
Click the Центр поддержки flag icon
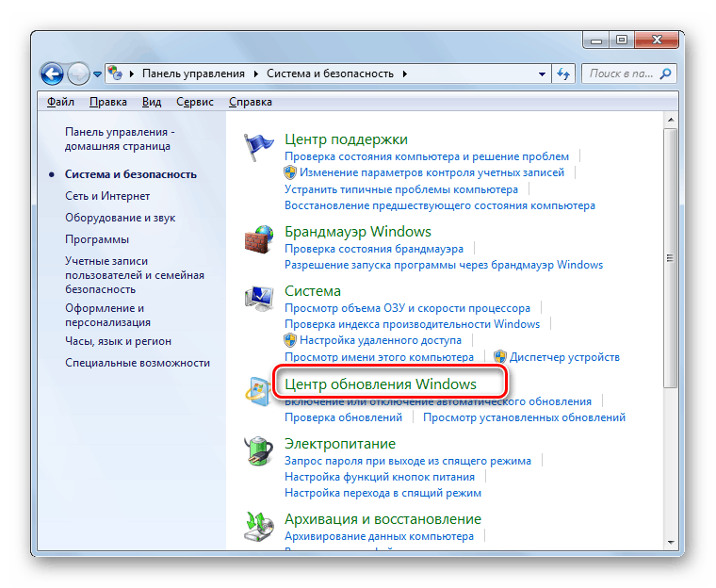258,147
